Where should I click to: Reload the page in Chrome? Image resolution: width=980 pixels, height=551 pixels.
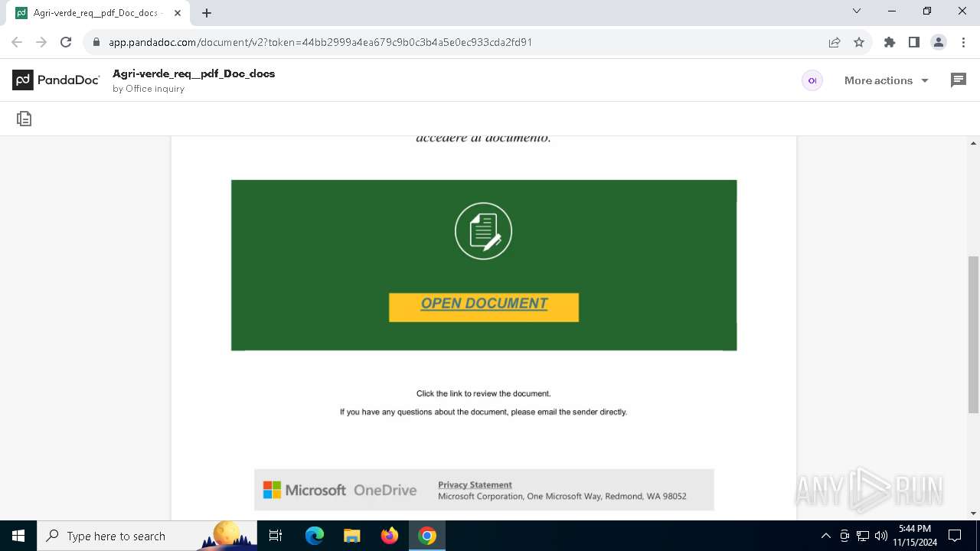coord(66,42)
